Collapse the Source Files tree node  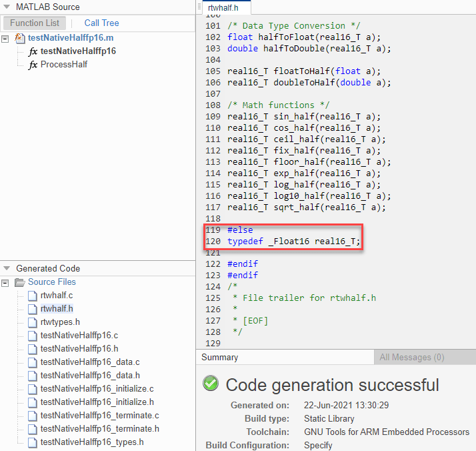(5, 283)
